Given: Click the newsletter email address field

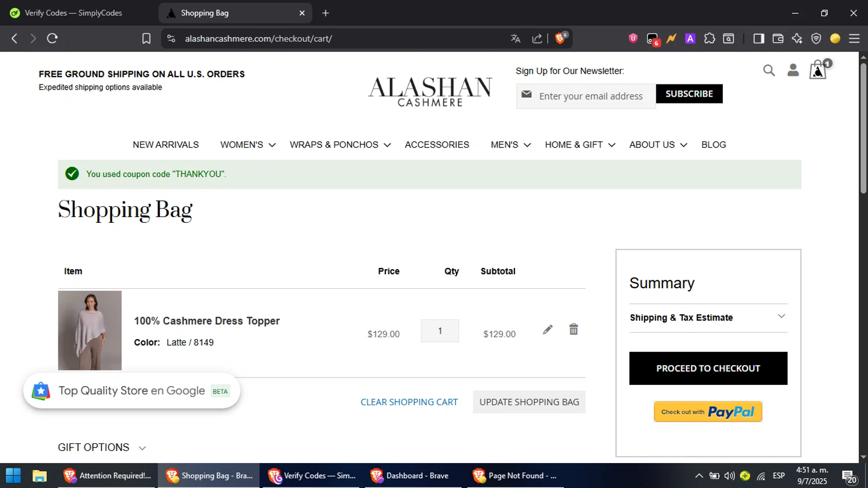Looking at the screenshot, I should pyautogui.click(x=586, y=96).
